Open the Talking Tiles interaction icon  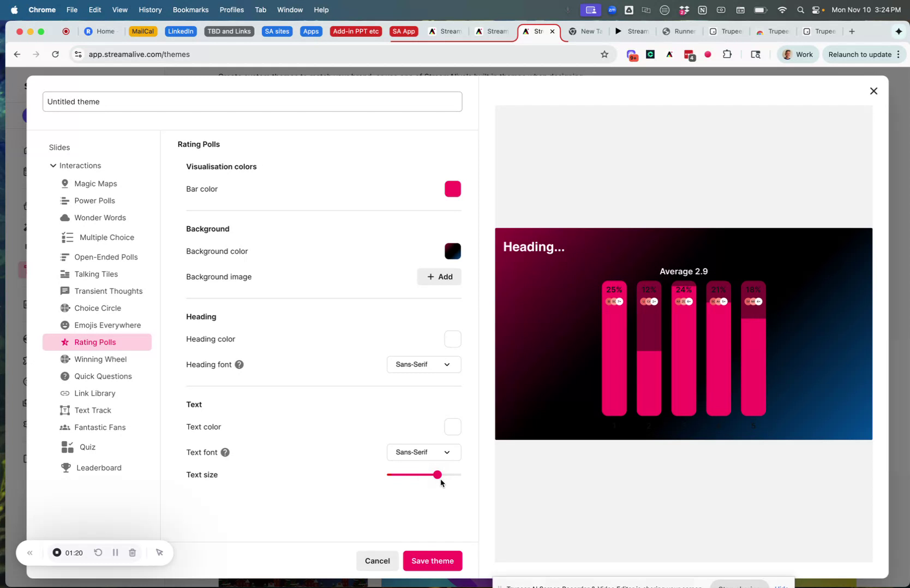(x=65, y=274)
